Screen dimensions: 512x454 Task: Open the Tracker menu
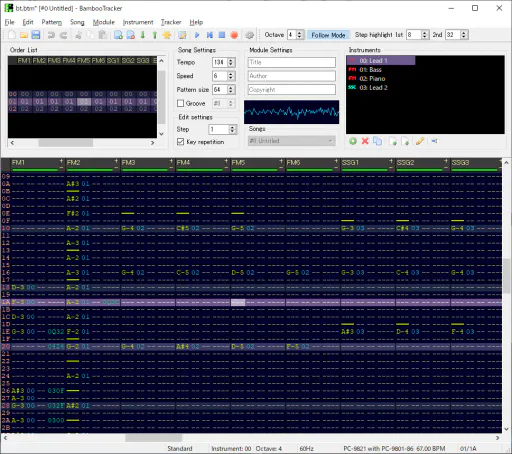[x=171, y=22]
